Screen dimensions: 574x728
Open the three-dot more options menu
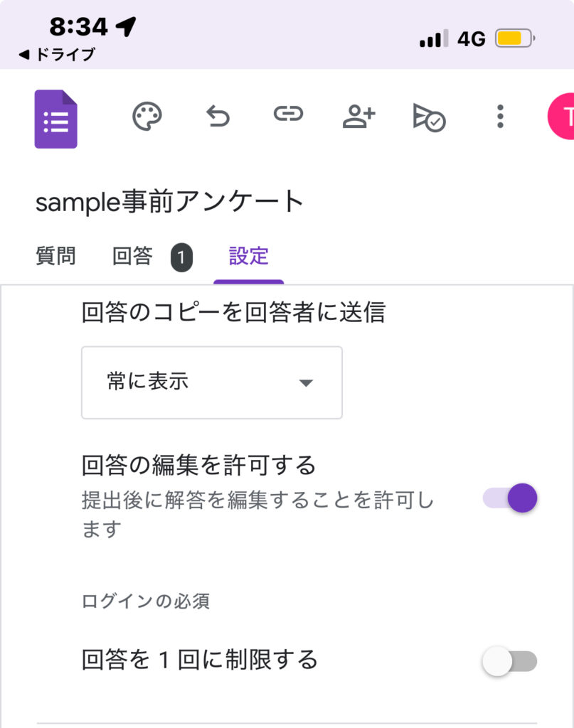point(500,116)
